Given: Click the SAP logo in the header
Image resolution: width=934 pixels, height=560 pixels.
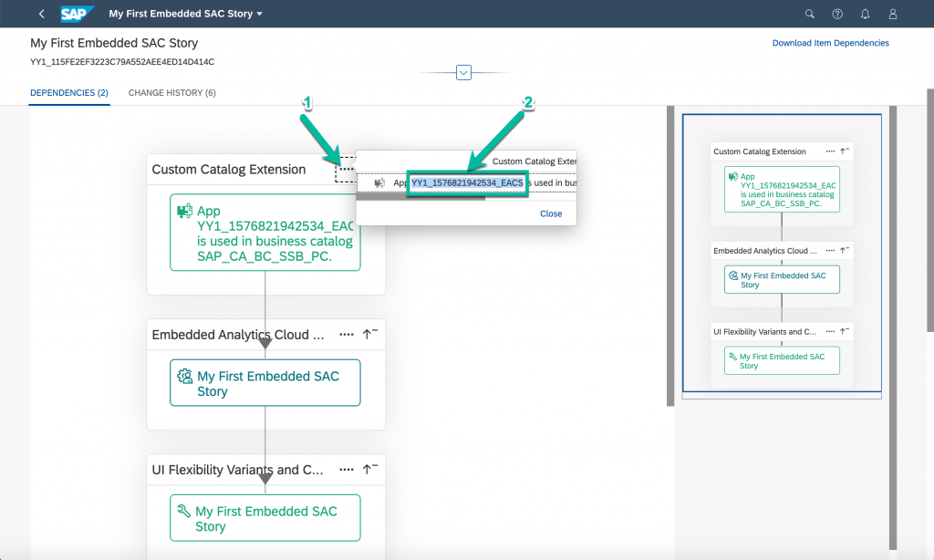Looking at the screenshot, I should point(77,14).
